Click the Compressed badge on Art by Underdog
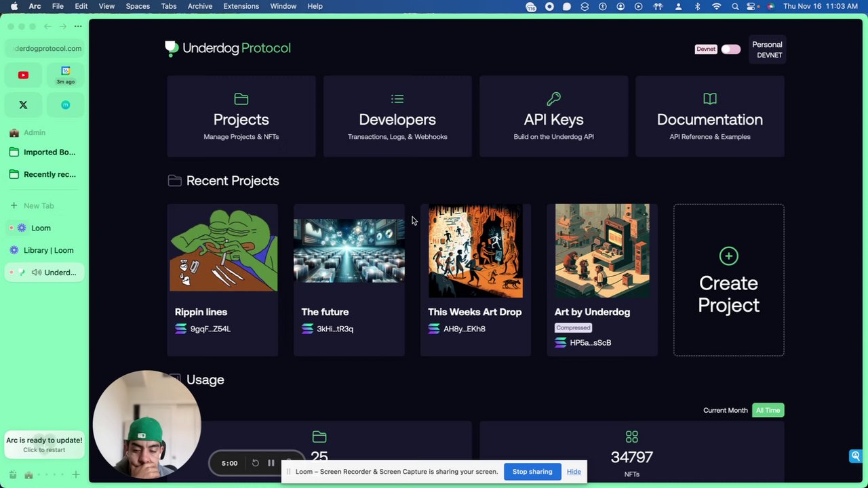868x488 pixels. (x=573, y=327)
